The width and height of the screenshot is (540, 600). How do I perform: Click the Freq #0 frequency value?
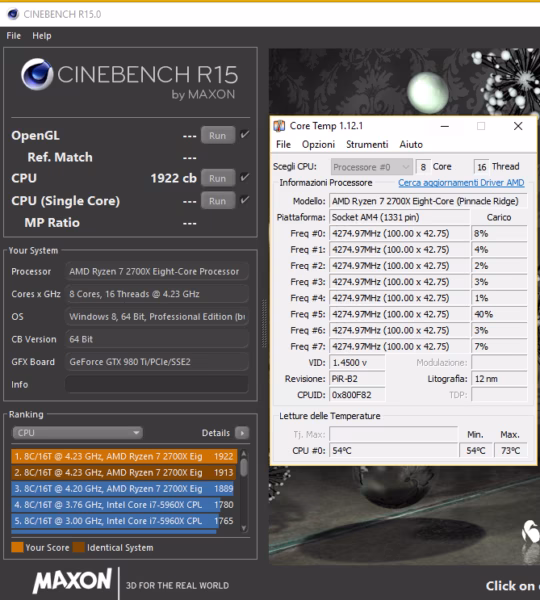click(399, 233)
